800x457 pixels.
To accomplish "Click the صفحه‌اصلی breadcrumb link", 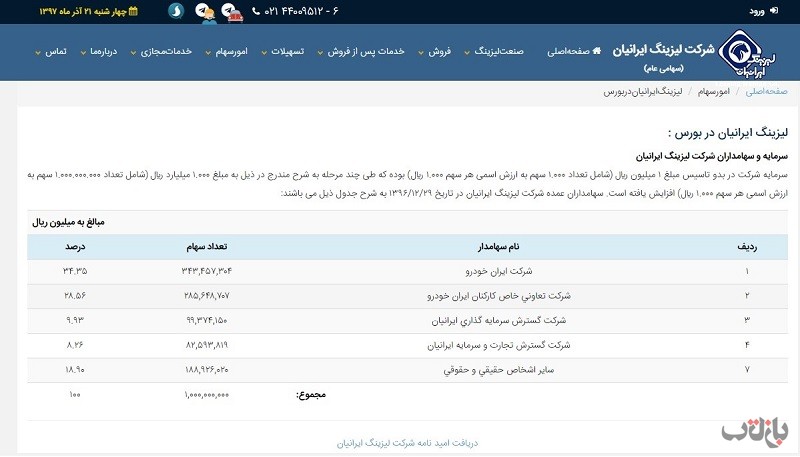I will click(765, 91).
